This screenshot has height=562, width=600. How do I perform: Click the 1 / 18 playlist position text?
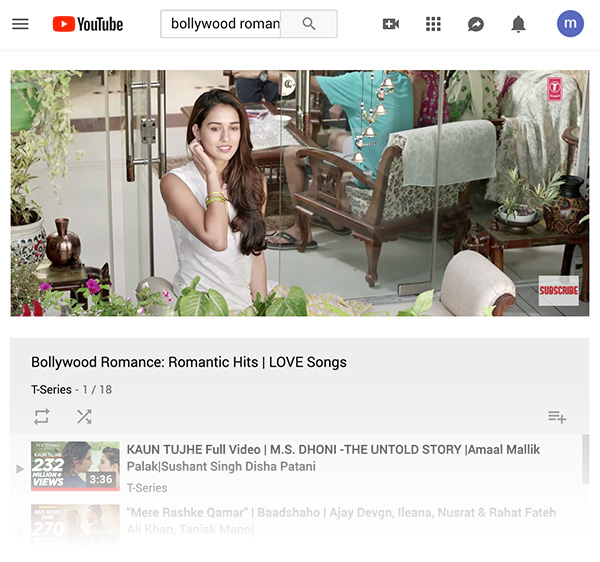(97, 389)
